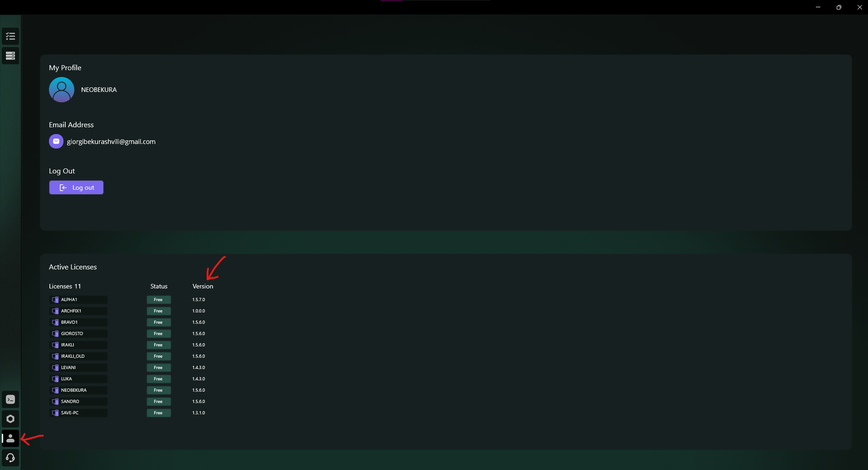Open the terminal console sidebar icon
The height and width of the screenshot is (470, 868).
tap(10, 399)
